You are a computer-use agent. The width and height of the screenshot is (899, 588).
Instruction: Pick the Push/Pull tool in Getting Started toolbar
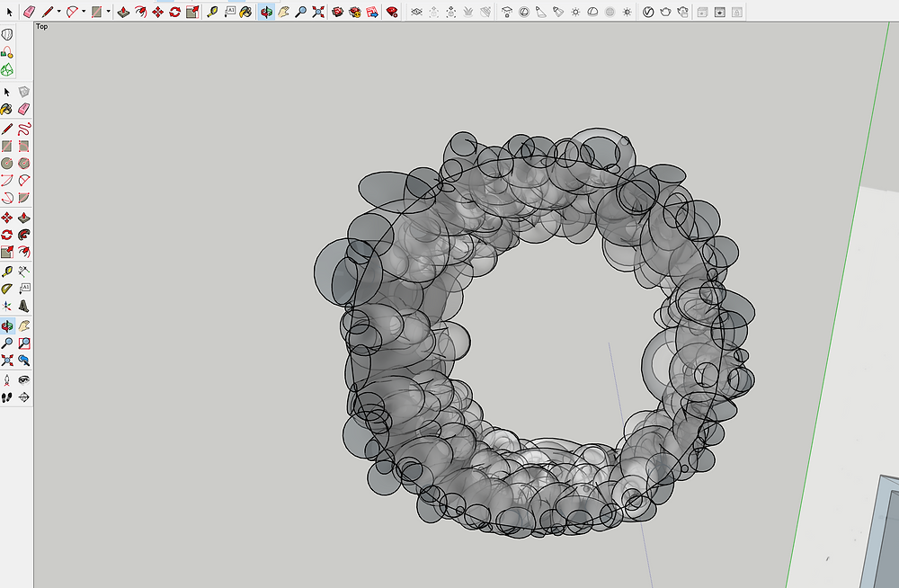click(x=123, y=12)
